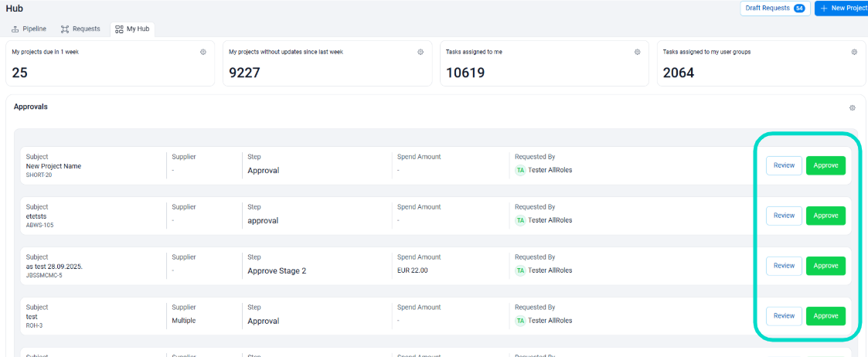
Task: Click the TA avatar in the ROH-3 test row
Action: click(520, 321)
